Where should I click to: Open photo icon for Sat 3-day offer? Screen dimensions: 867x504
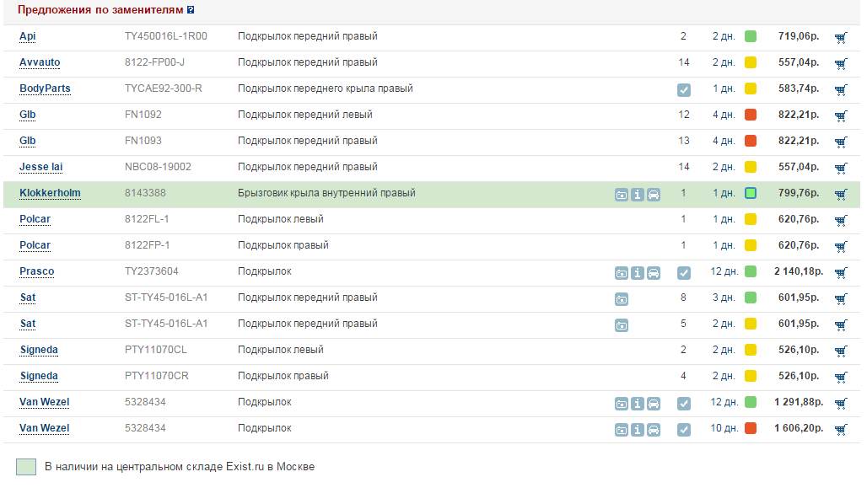click(x=621, y=298)
